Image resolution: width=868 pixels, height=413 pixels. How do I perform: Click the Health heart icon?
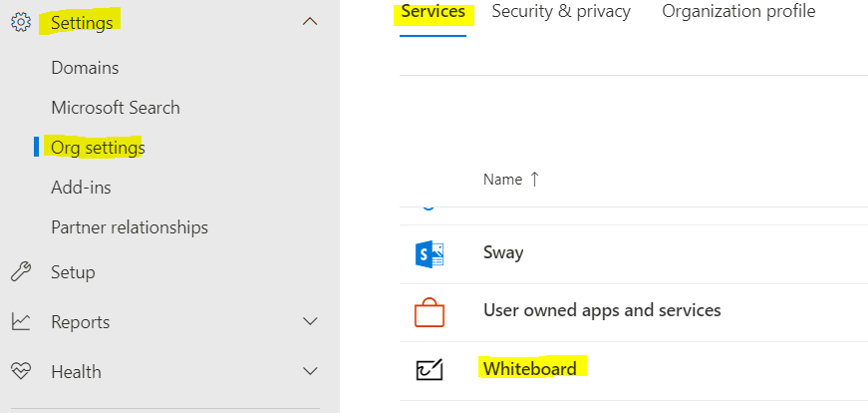point(21,371)
